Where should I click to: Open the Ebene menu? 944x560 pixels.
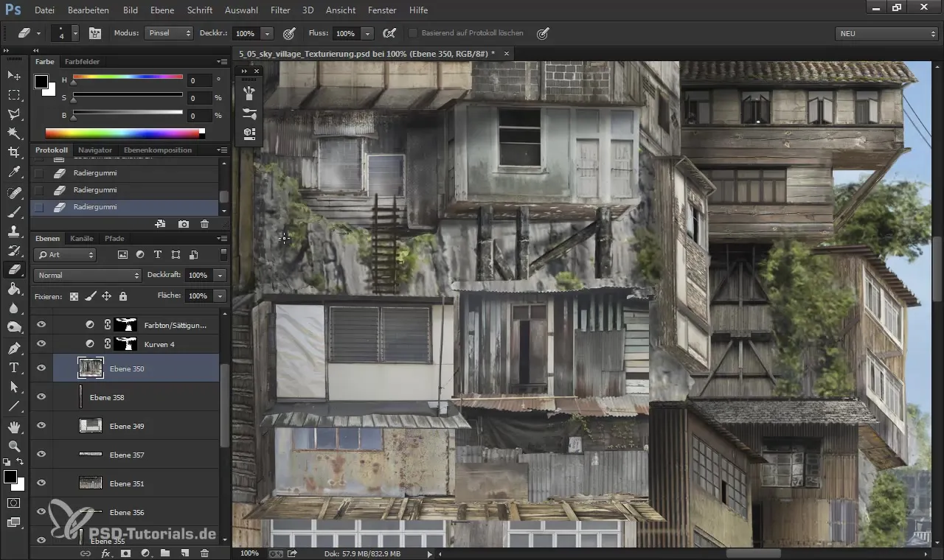[x=162, y=10]
